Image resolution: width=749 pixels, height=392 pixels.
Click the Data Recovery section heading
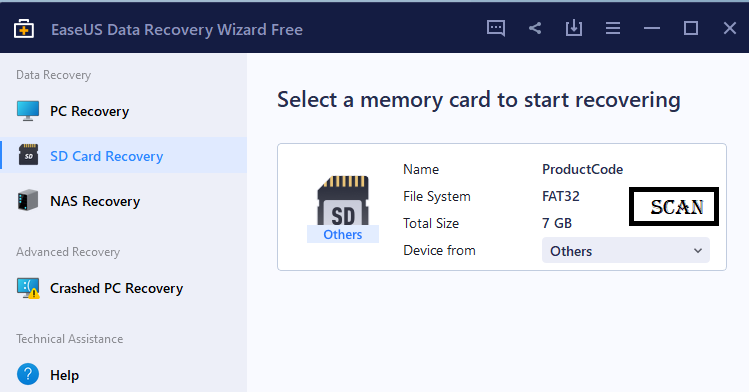pos(54,75)
